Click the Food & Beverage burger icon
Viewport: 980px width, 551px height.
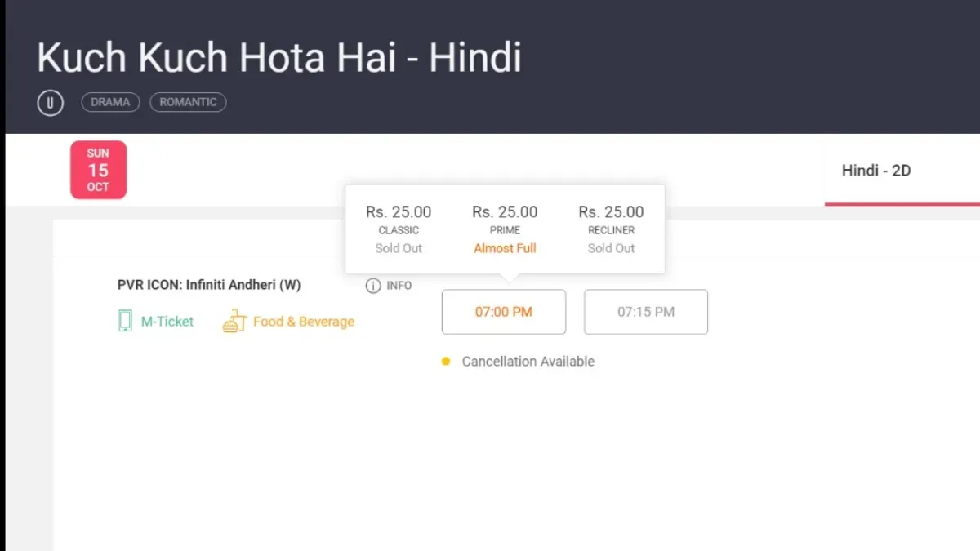coord(234,322)
